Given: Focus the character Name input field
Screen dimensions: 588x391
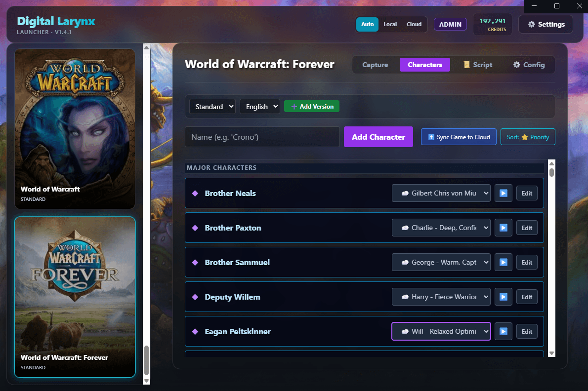Looking at the screenshot, I should click(262, 137).
